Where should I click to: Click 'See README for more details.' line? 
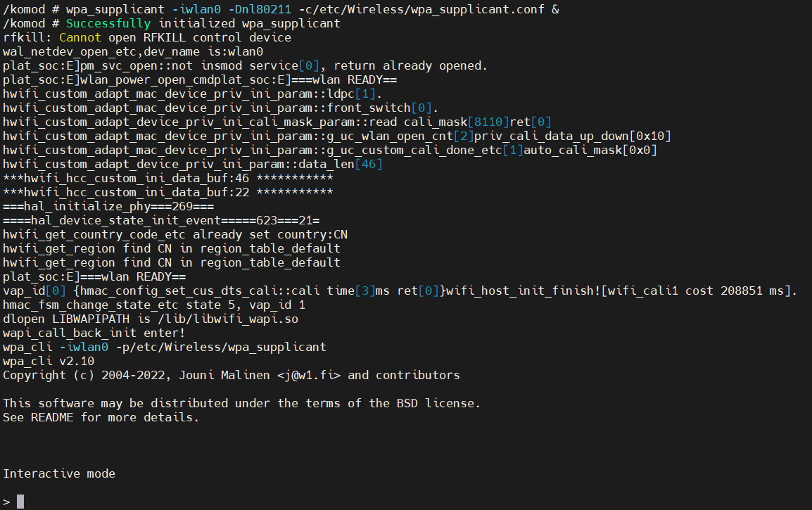[101, 417]
